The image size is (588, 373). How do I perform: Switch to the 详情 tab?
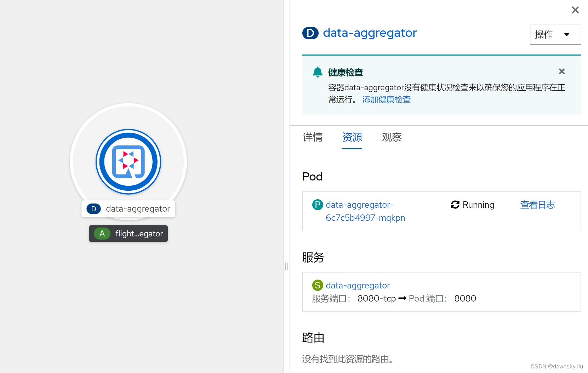click(x=313, y=137)
